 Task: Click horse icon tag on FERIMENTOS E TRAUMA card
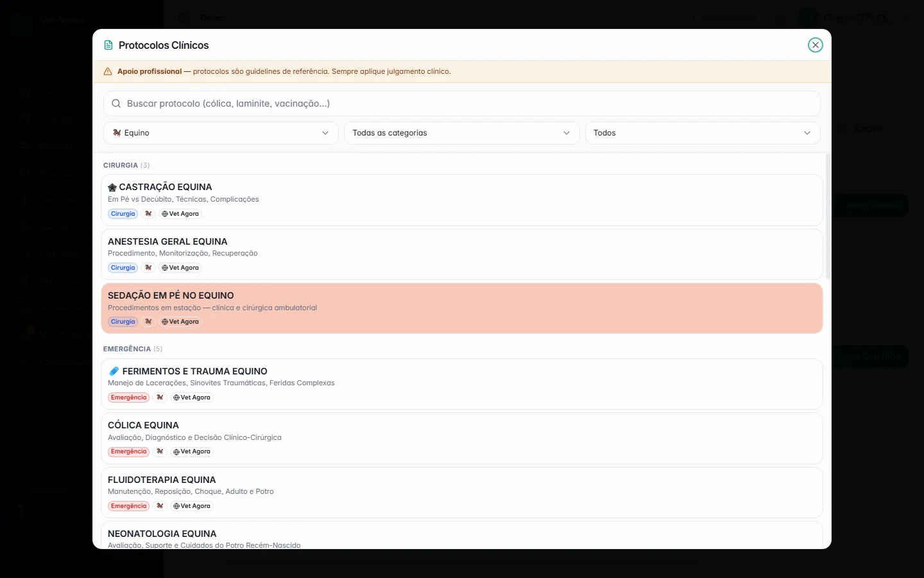pyautogui.click(x=160, y=398)
